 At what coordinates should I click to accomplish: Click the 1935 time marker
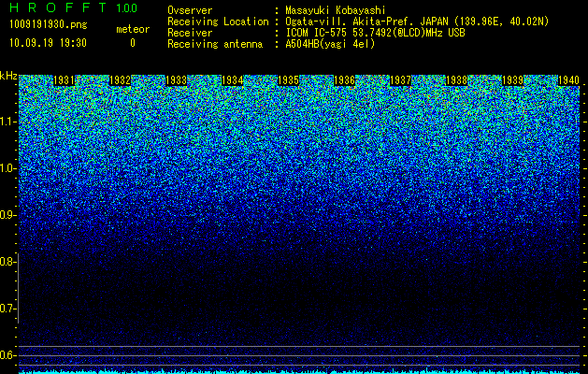coord(288,80)
